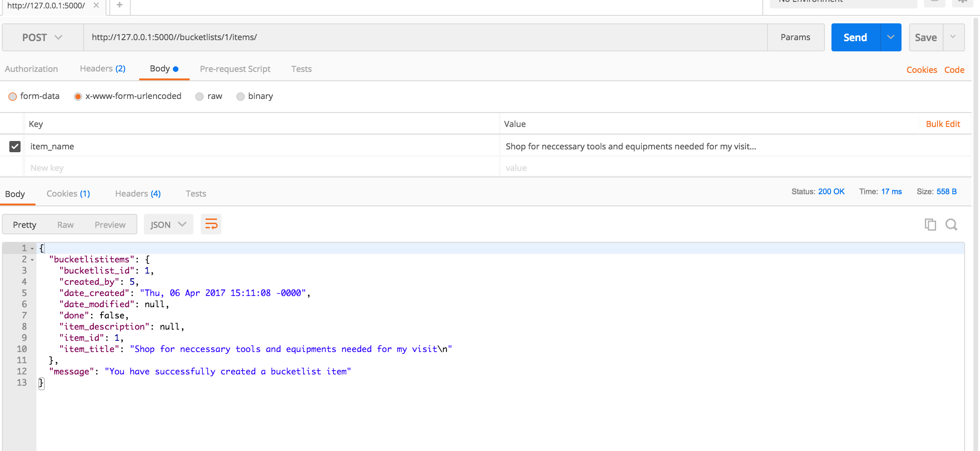The image size is (980, 451).
Task: Select the request Body tab
Action: (x=164, y=69)
